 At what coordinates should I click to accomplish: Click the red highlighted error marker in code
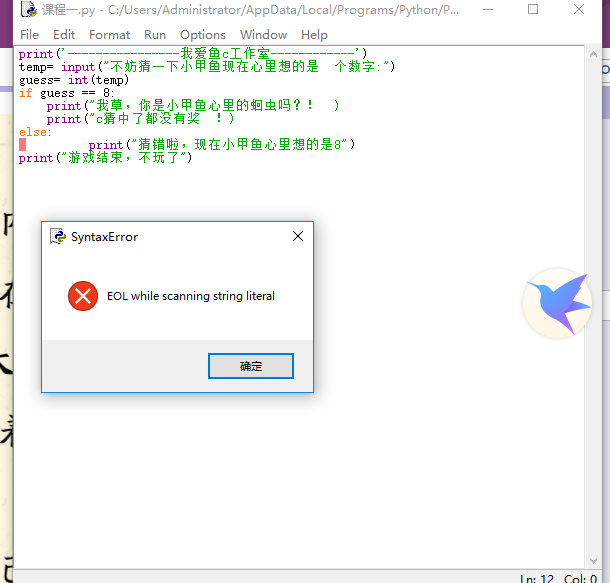22,145
